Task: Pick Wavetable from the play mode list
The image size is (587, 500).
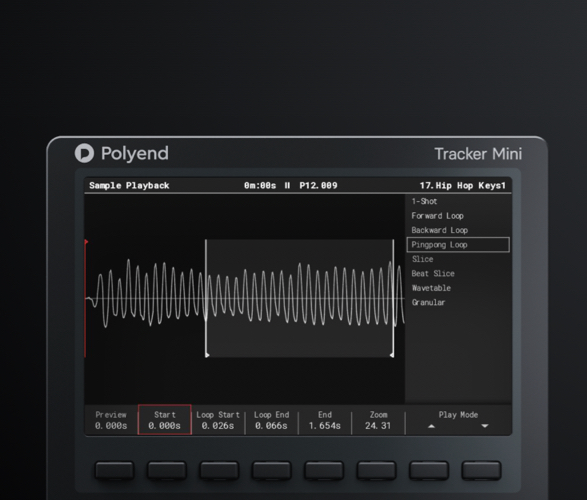Action: [x=431, y=288]
